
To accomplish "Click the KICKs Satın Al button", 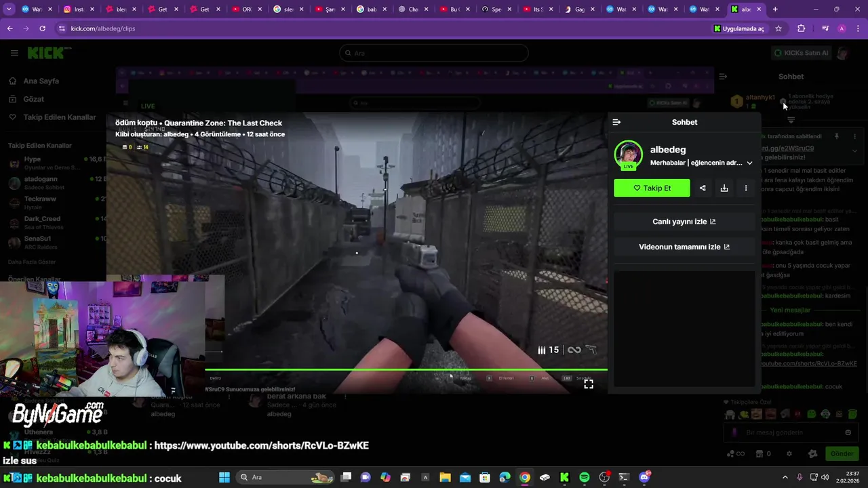I will coord(801,53).
